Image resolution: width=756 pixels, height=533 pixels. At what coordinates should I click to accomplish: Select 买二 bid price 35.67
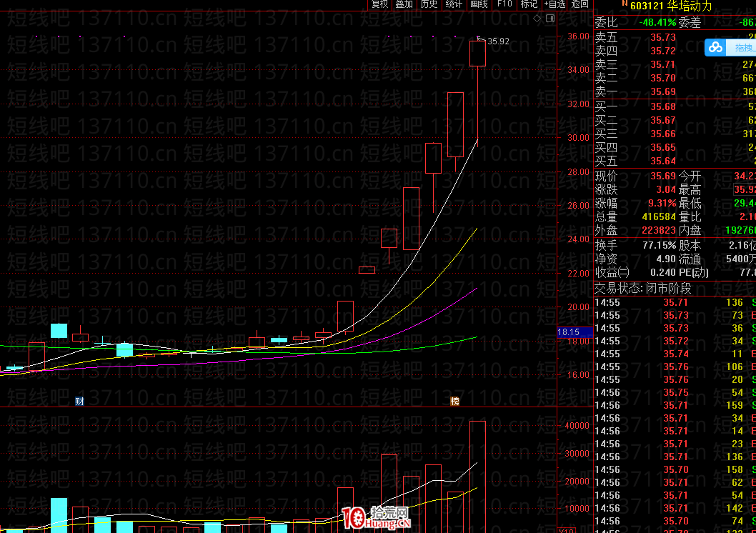click(663, 120)
